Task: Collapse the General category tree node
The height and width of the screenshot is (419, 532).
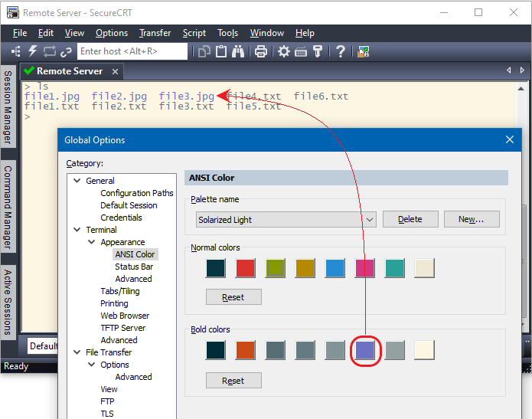Action: coord(77,180)
